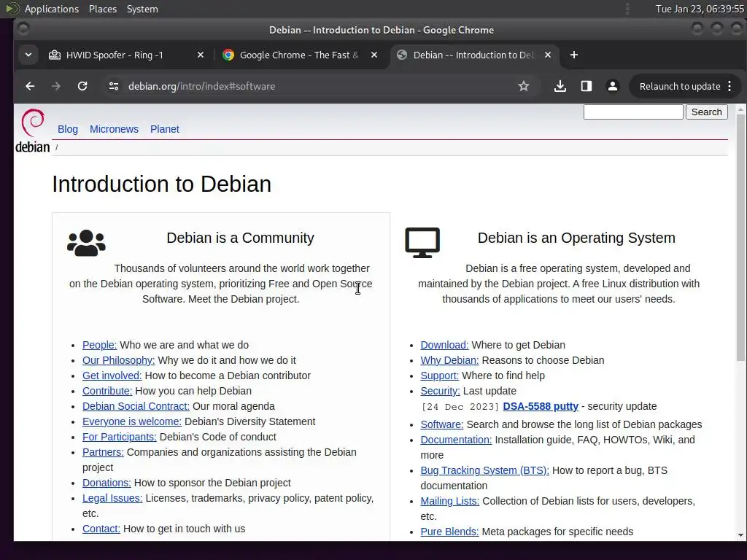The image size is (747, 560).
Task: Open the Contribute link
Action: 107,391
